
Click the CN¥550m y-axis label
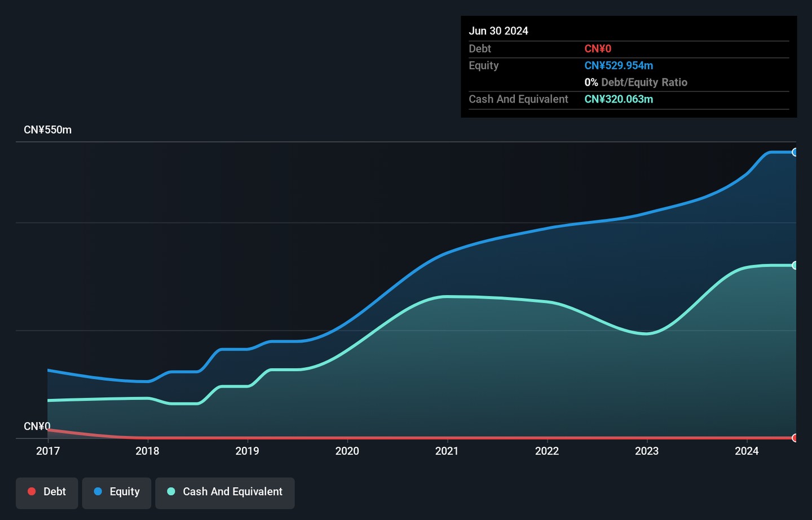click(47, 130)
